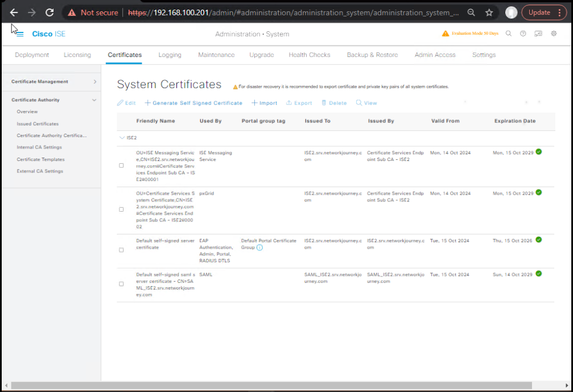The width and height of the screenshot is (573, 392).
Task: Click Default Portal Certificate Group info icon
Action: pyautogui.click(x=259, y=247)
